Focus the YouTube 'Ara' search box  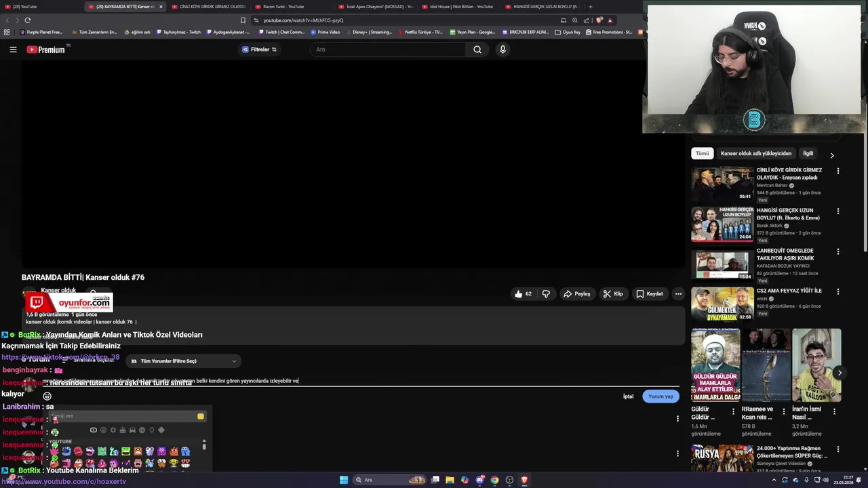(389, 49)
